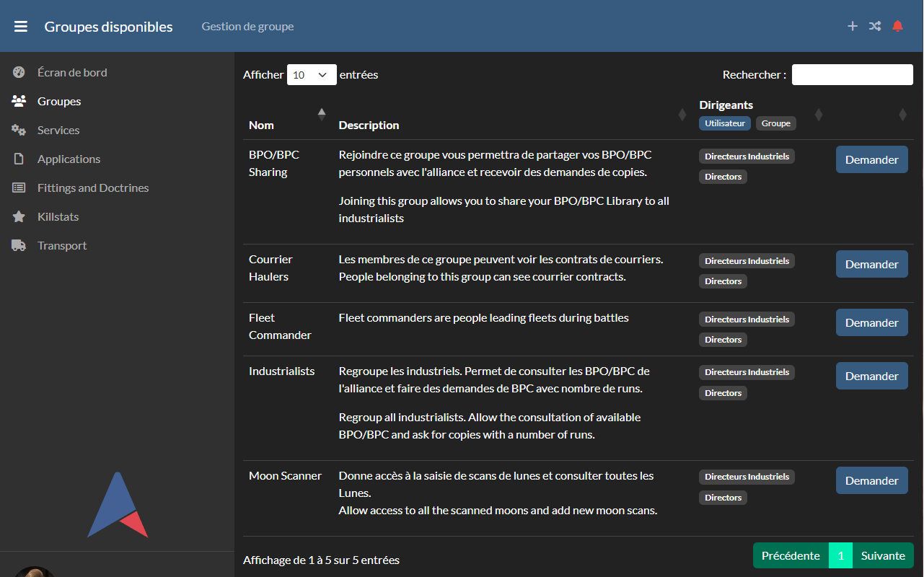
Task: Request to join Fleet Commander group
Action: coord(871,322)
